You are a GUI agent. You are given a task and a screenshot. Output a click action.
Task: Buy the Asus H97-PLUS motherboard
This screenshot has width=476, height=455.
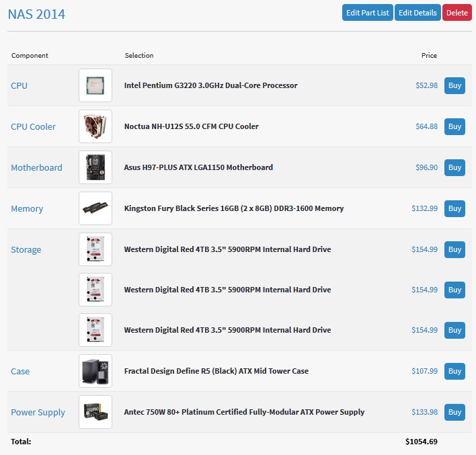pos(454,167)
